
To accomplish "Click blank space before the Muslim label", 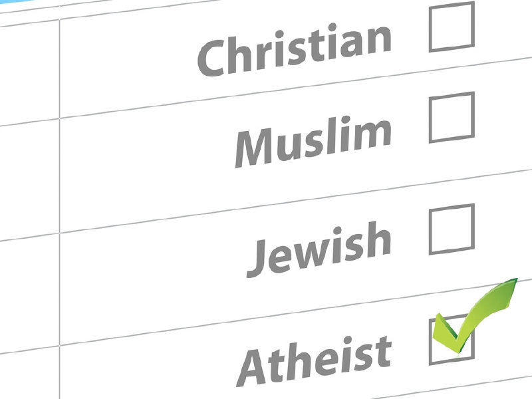I will click(146, 163).
